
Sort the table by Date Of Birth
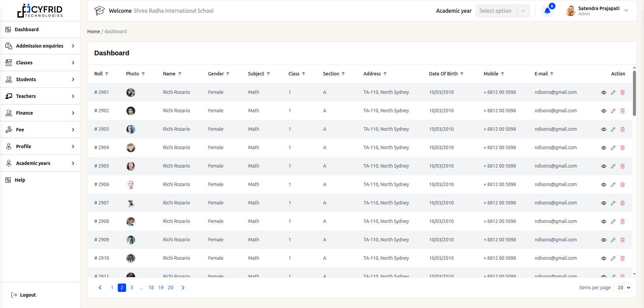(x=462, y=74)
